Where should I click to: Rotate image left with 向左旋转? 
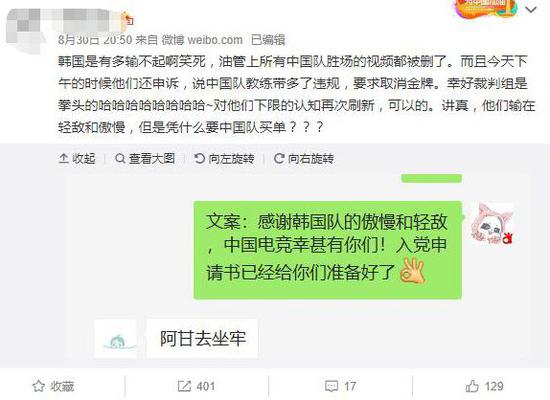pos(224,159)
